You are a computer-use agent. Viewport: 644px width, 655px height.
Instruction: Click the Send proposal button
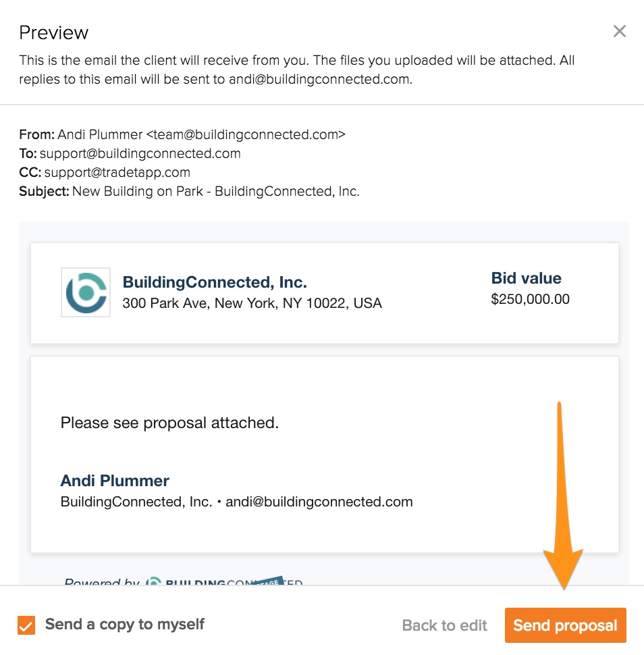click(x=565, y=625)
